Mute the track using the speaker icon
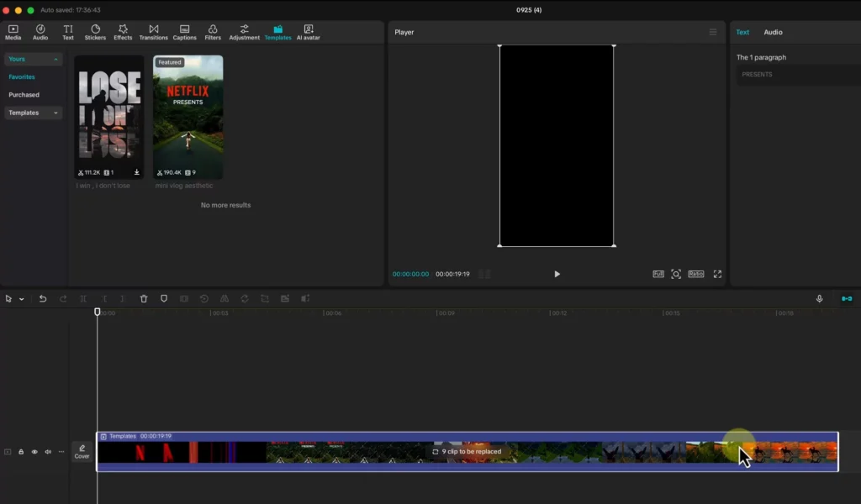 [48, 452]
